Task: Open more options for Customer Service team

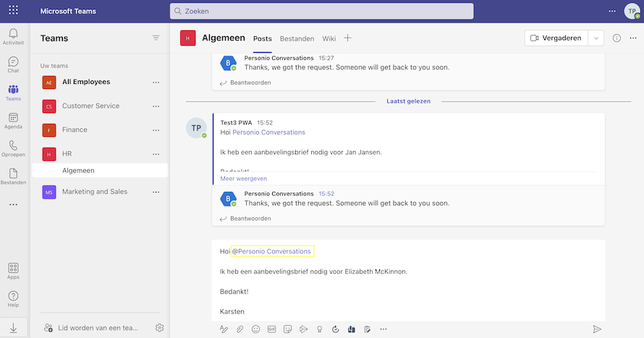Action: pos(156,106)
